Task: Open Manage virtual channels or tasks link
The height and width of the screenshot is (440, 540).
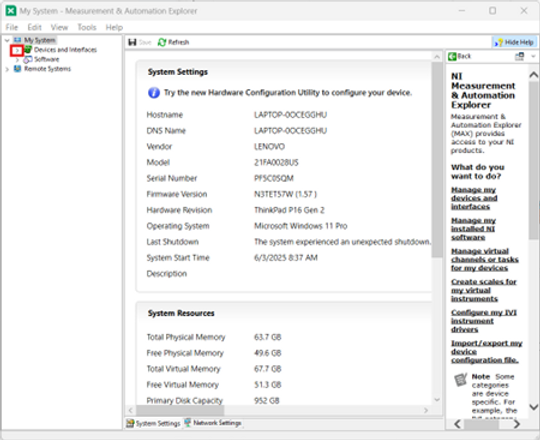Action: pos(485,260)
